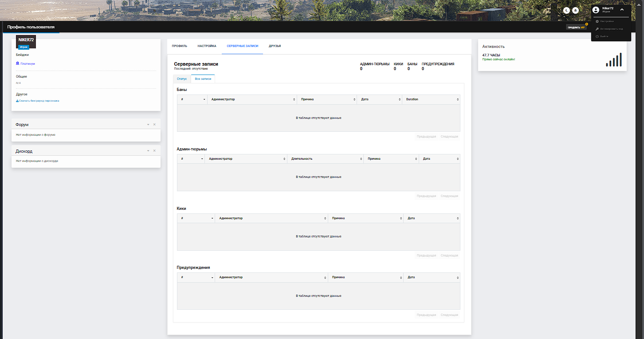Sort Кики table by Дата column
The height and width of the screenshot is (339, 644).
[432, 218]
